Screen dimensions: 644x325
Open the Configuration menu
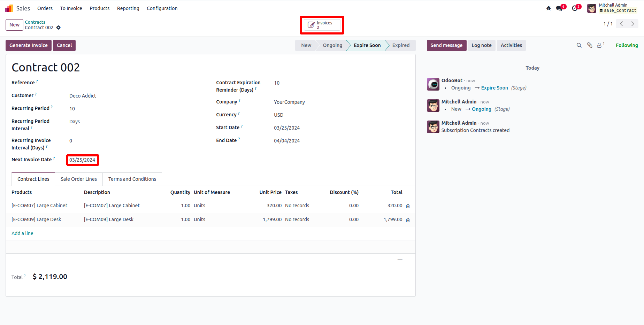coord(162,8)
